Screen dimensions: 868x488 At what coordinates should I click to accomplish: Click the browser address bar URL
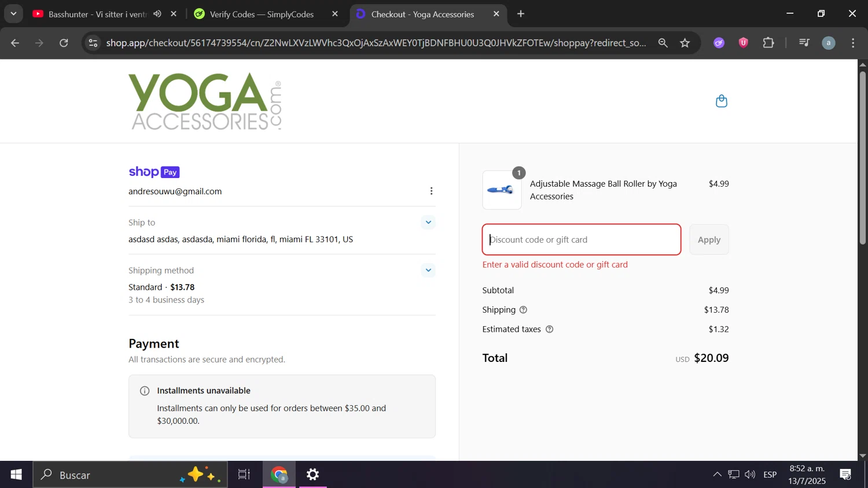click(376, 43)
